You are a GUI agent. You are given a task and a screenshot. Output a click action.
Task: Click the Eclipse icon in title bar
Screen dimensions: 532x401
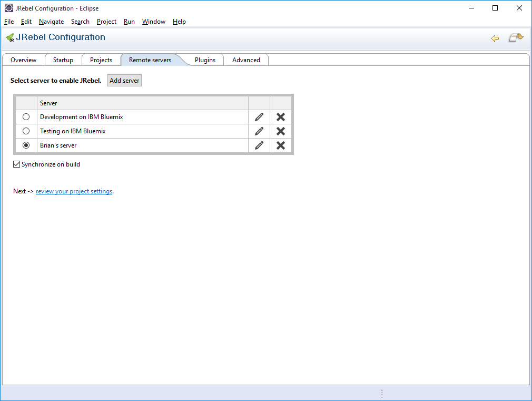coord(9,8)
